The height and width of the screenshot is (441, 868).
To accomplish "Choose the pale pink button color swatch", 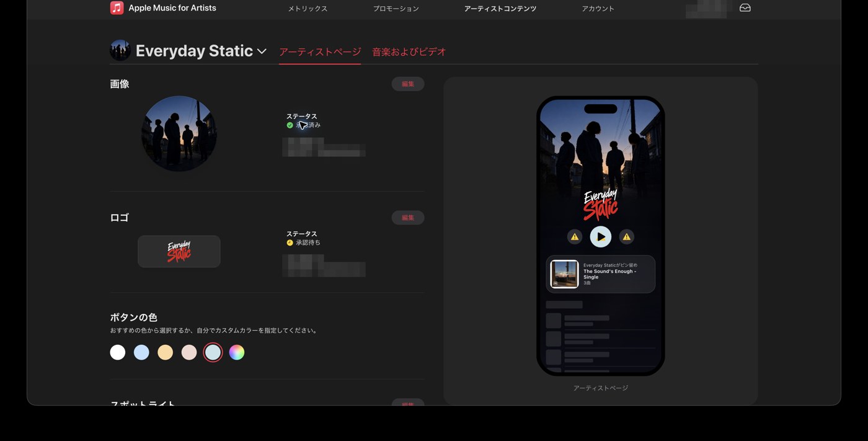I will (189, 352).
